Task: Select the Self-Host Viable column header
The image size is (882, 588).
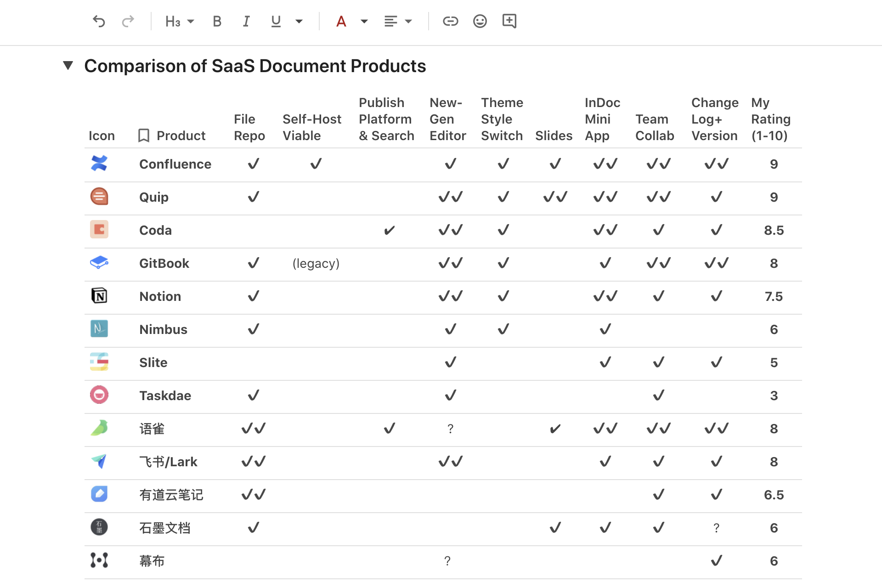Action: [x=312, y=127]
